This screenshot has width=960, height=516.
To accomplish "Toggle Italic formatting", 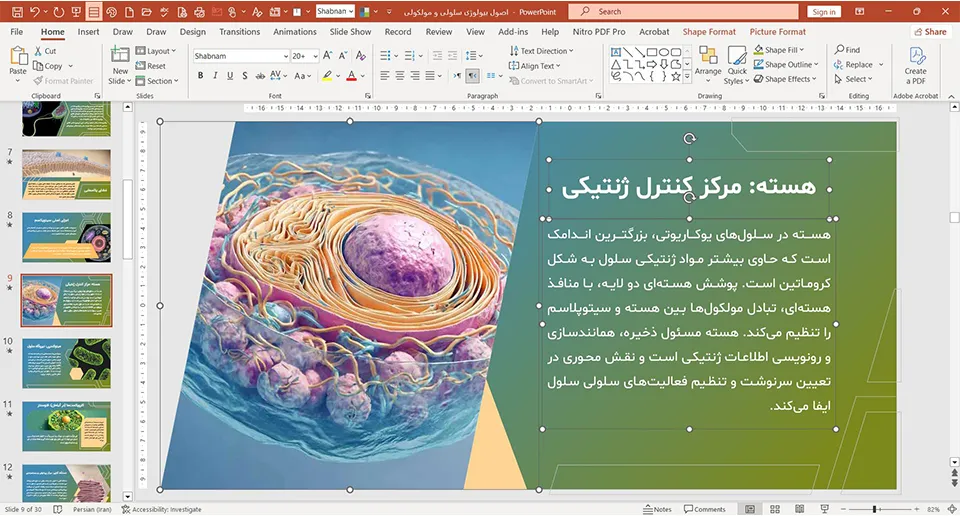I will pos(215,75).
